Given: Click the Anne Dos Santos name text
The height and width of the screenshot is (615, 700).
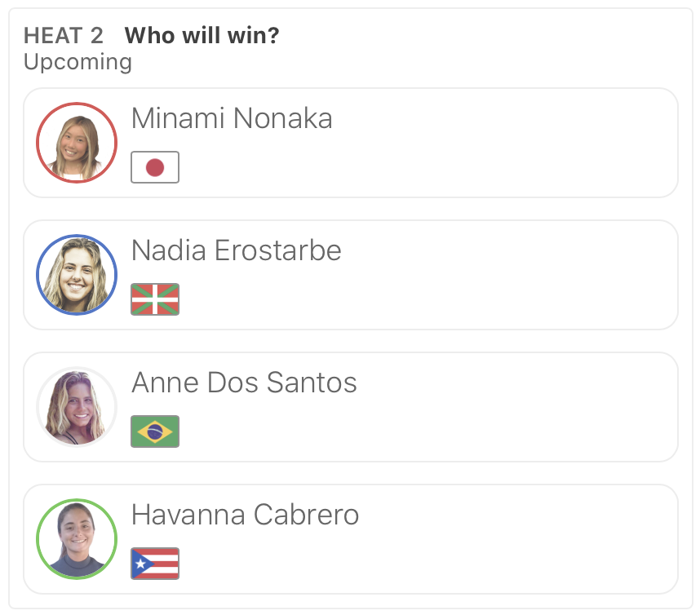Looking at the screenshot, I should 244,383.
